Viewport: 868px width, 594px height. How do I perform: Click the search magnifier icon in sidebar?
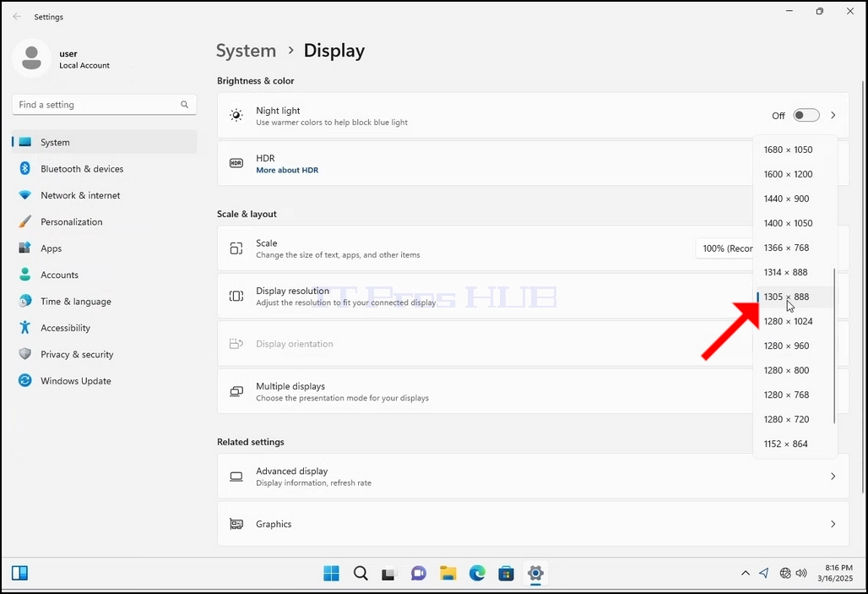184,104
